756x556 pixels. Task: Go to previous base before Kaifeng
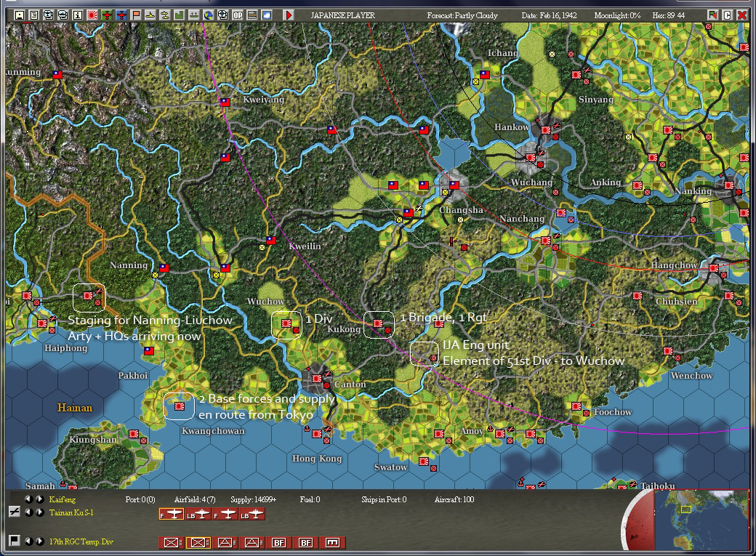29,499
